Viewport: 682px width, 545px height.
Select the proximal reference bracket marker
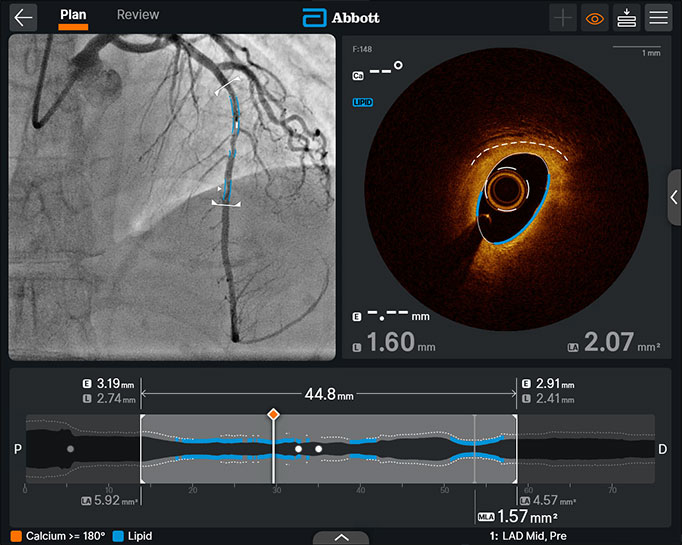click(141, 448)
